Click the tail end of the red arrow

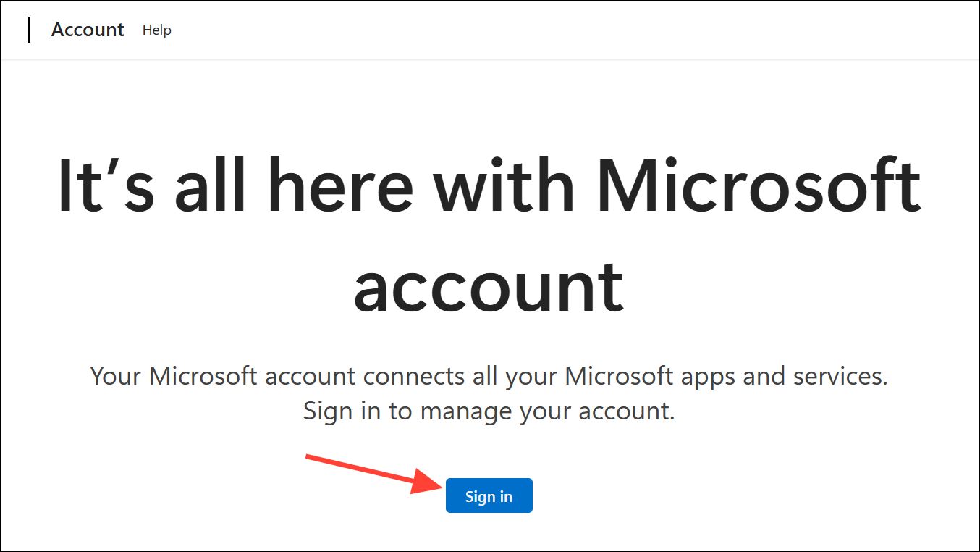point(310,457)
